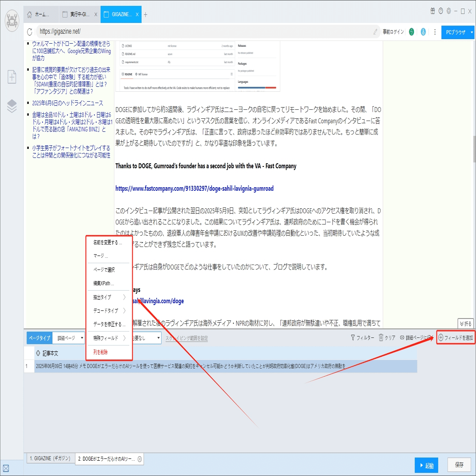Image resolution: width=476 pixels, height=476 pixels.
Task: Switch to the 1. GIGAZINE（ギガジン） bottom tab
Action: pos(50,458)
